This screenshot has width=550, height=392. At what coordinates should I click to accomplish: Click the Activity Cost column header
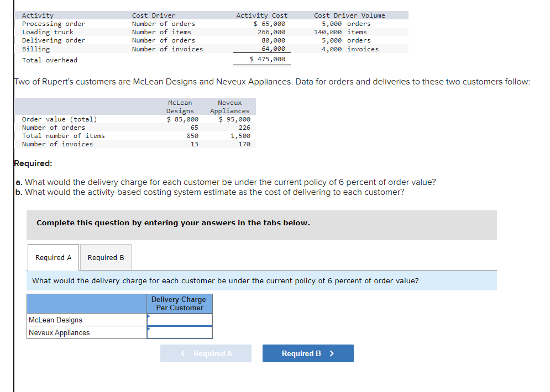click(261, 15)
